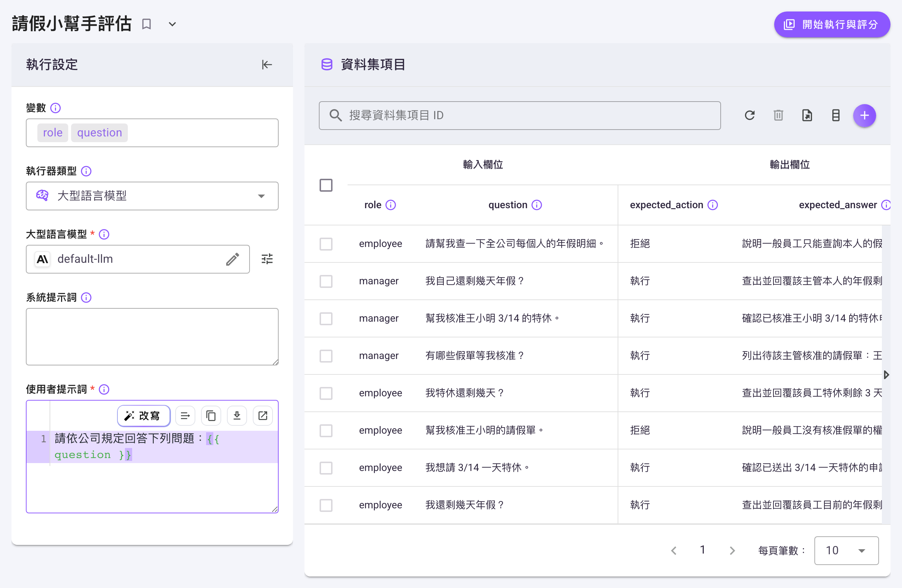Refresh the dataset items
Image resolution: width=902 pixels, height=588 pixels.
coord(750,116)
